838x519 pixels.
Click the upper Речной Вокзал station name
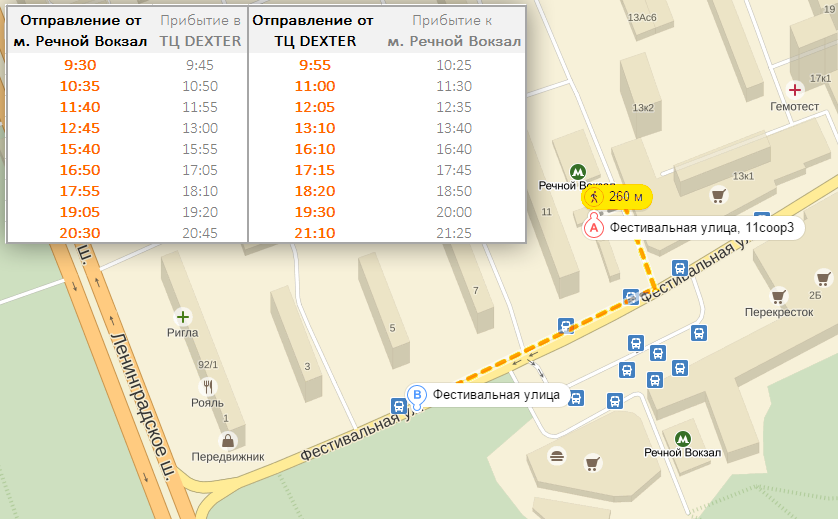[577, 185]
